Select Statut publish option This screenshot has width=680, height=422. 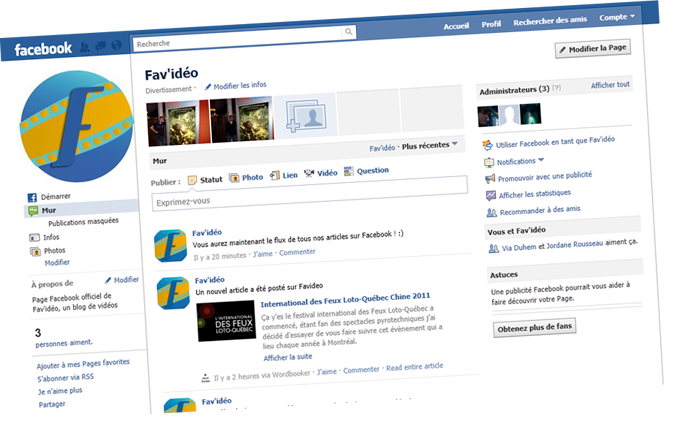(x=205, y=180)
